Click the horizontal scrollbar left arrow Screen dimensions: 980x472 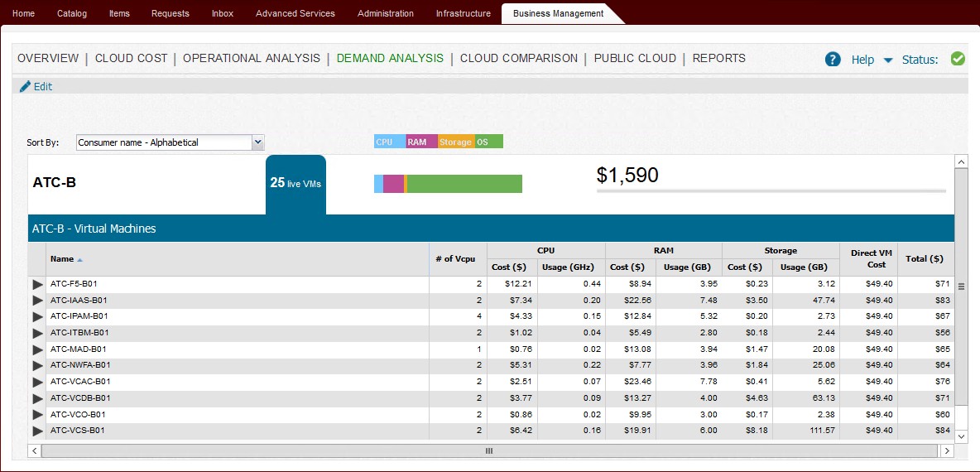35,450
